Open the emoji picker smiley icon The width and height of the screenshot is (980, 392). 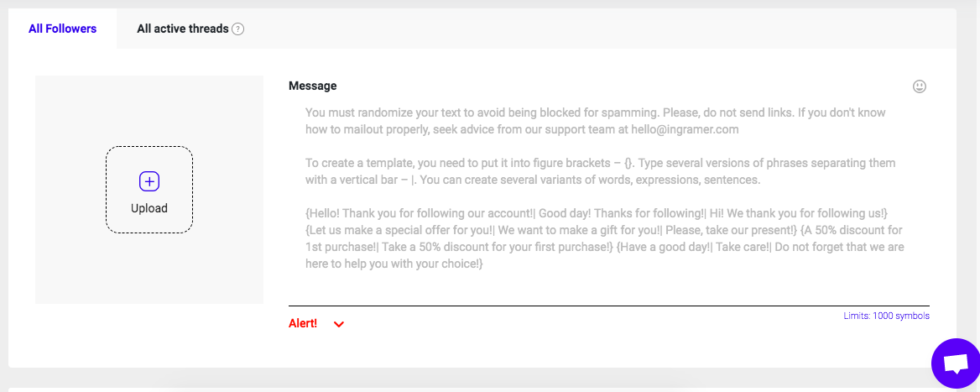[920, 86]
